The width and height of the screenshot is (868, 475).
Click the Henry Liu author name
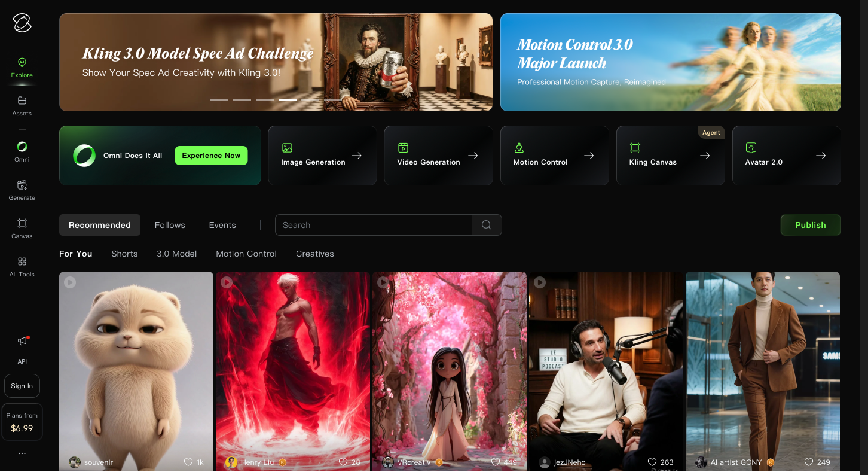(x=258, y=462)
